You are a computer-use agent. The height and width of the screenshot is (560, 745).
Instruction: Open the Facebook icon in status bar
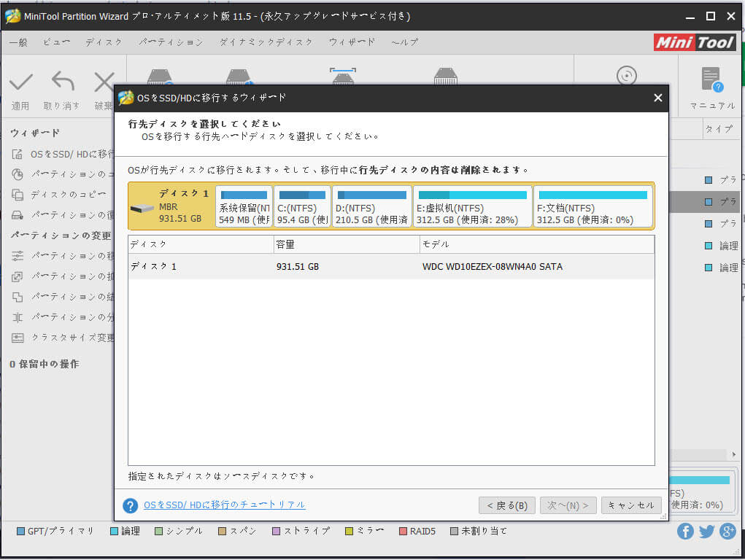(685, 531)
